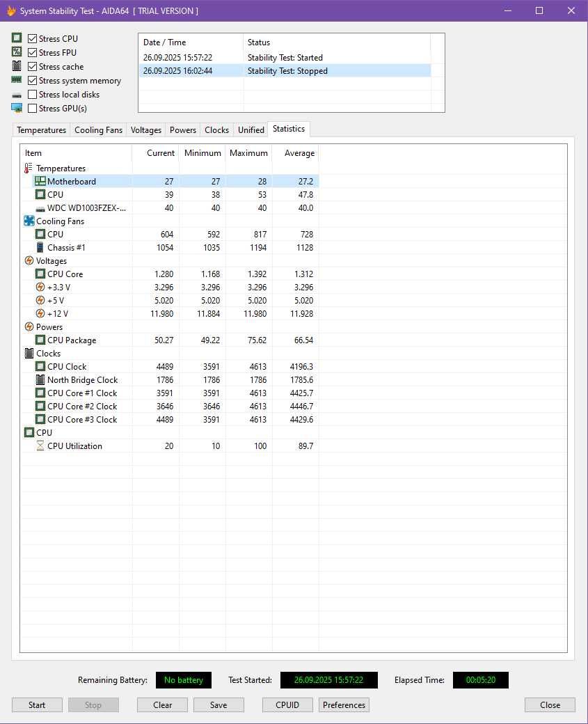Click the Motherboard temperature row icon
Screen dimensions: 588x724
pos(40,182)
